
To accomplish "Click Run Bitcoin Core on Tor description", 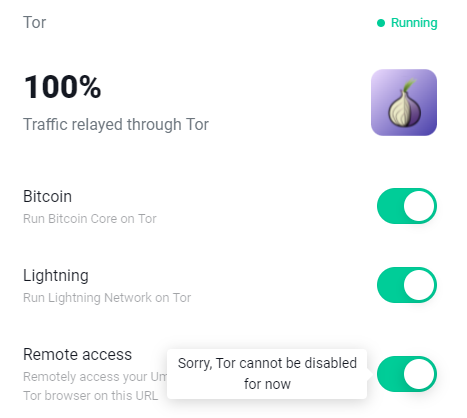I will [90, 219].
